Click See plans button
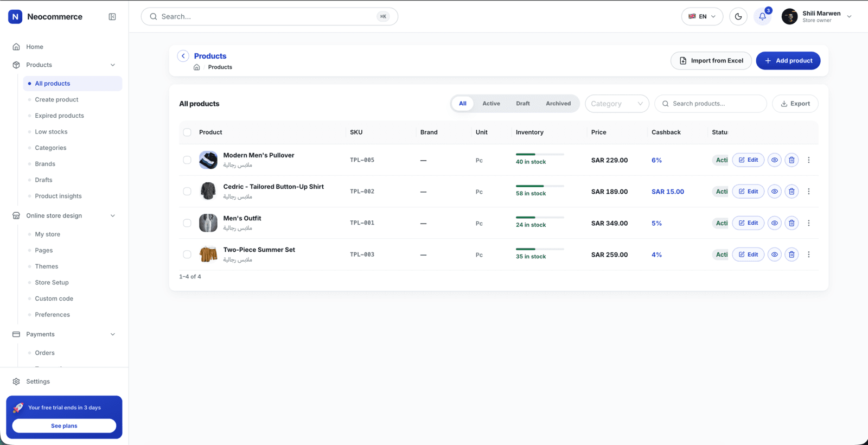Screen dimensions: 868x445 click(x=64, y=426)
